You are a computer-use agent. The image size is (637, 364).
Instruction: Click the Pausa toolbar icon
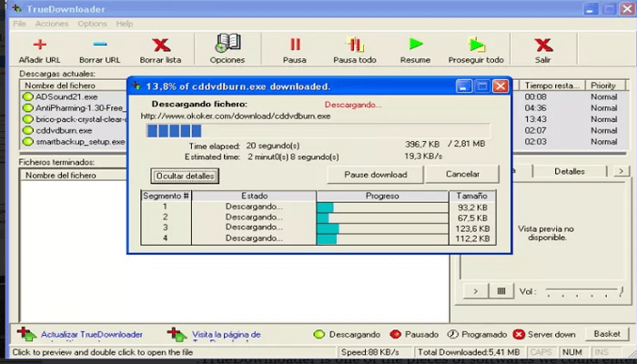(295, 45)
